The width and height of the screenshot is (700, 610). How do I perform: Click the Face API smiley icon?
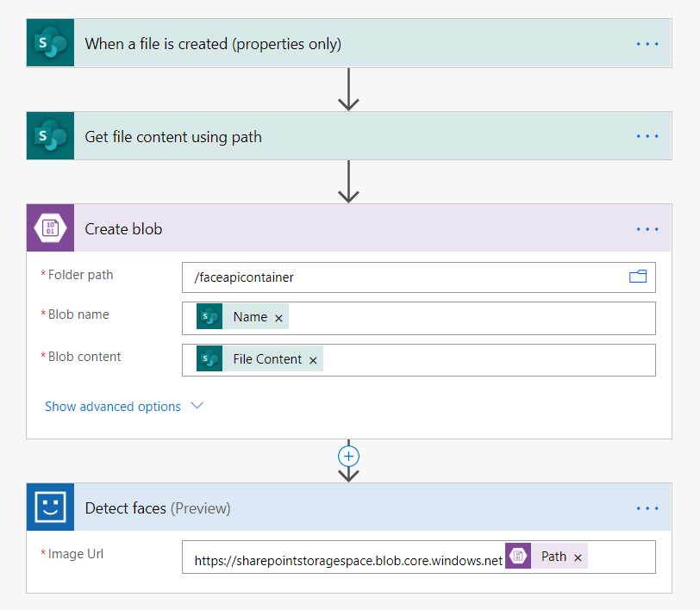click(x=50, y=507)
